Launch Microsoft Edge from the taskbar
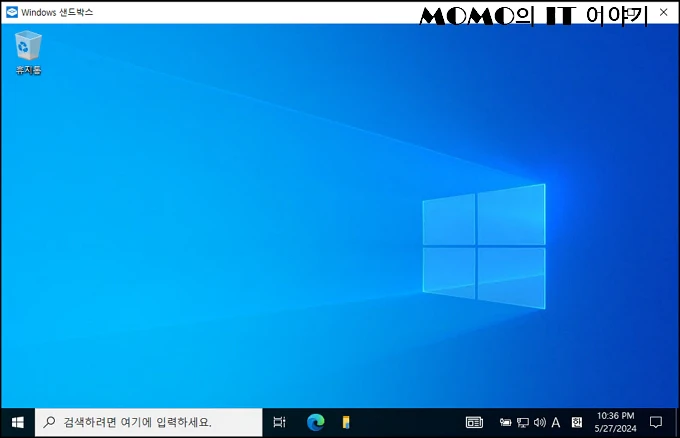The height and width of the screenshot is (438, 680). [x=315, y=422]
